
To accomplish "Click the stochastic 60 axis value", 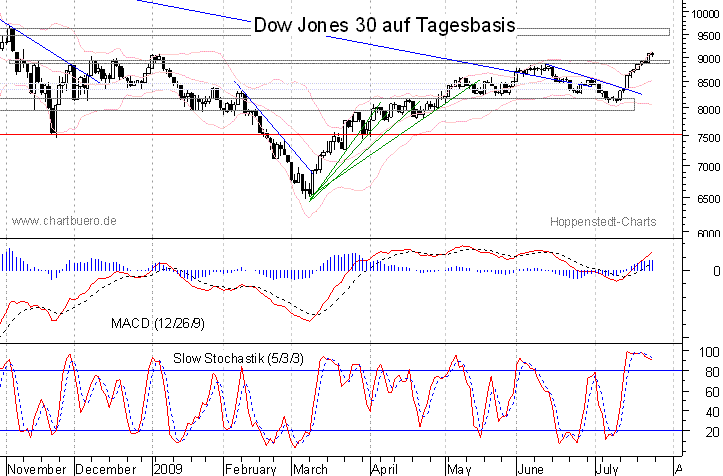I will tap(712, 392).
